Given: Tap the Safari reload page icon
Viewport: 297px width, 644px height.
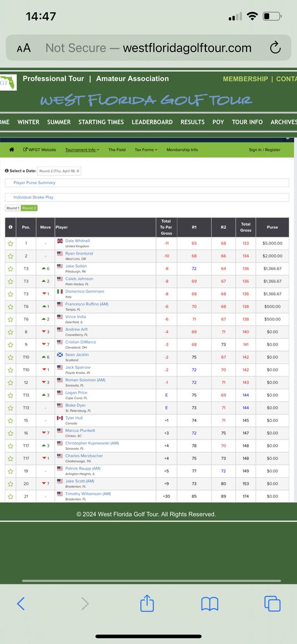Looking at the screenshot, I should click(x=275, y=48).
